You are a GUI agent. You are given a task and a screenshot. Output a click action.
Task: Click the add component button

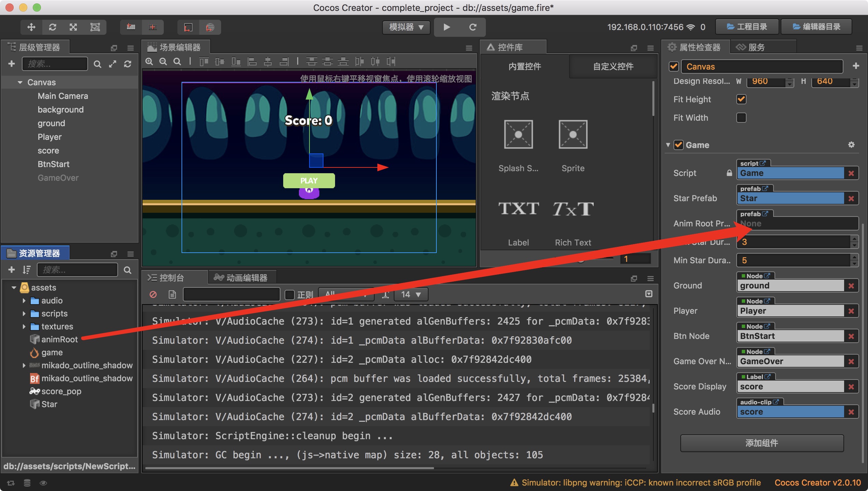click(762, 443)
